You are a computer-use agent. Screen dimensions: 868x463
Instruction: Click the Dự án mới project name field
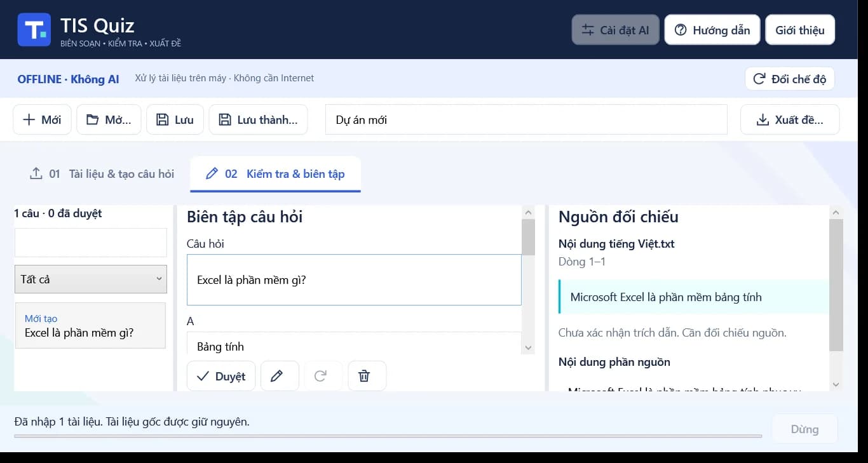tap(526, 119)
